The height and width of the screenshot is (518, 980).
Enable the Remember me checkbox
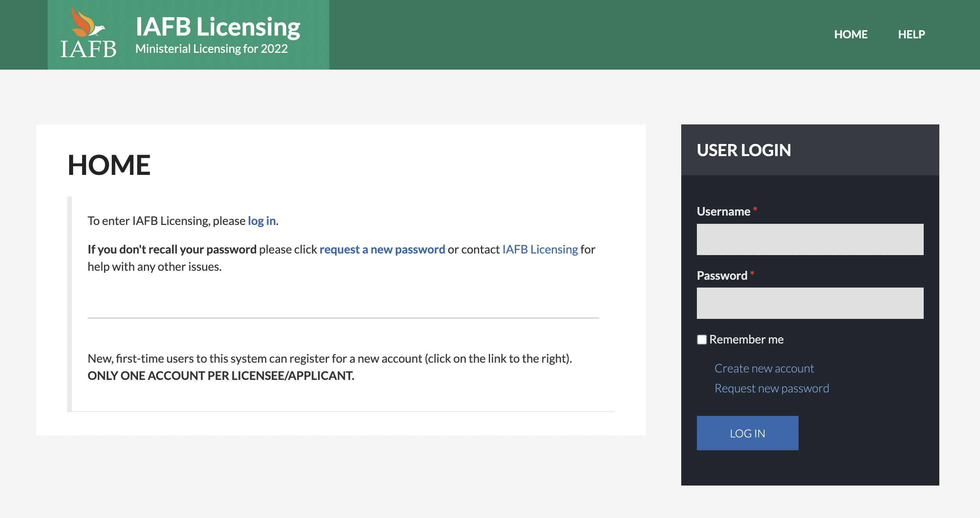[x=701, y=340]
